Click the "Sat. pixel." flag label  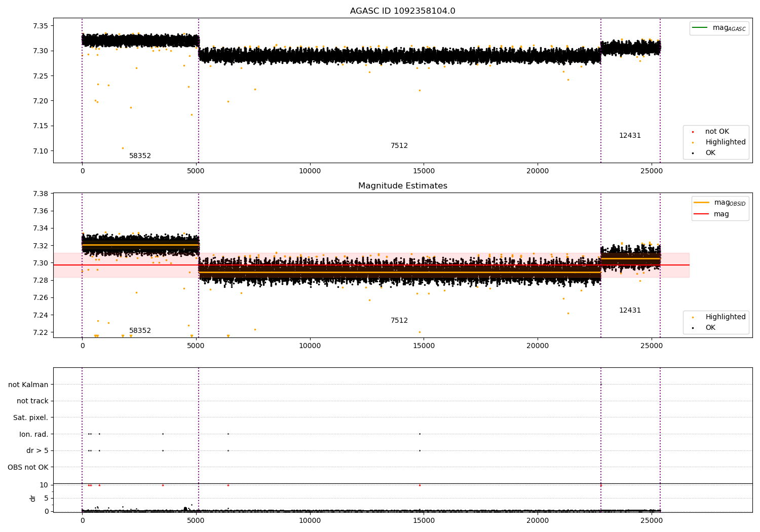[31, 418]
